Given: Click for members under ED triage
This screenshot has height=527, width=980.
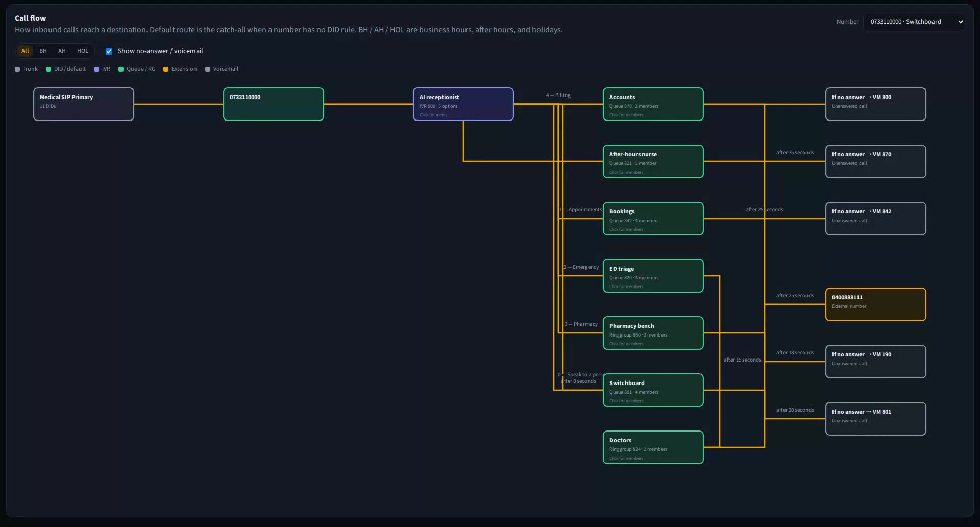Looking at the screenshot, I should (626, 286).
